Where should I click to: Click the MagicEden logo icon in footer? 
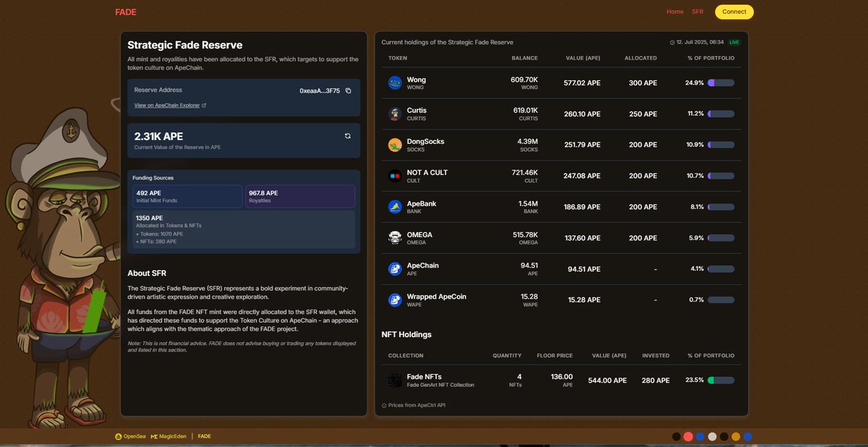point(153,437)
